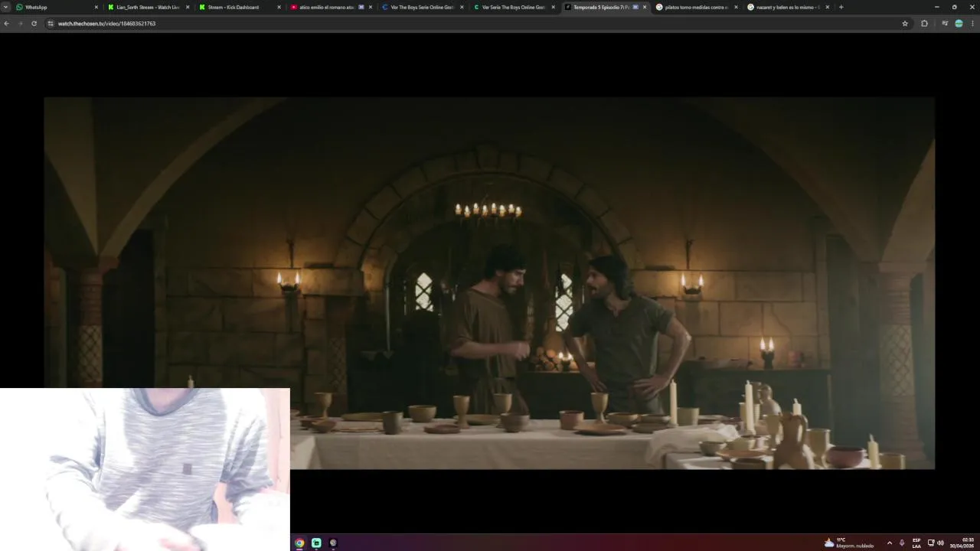This screenshot has height=551, width=980.
Task: Reload the current page
Action: click(x=34, y=24)
